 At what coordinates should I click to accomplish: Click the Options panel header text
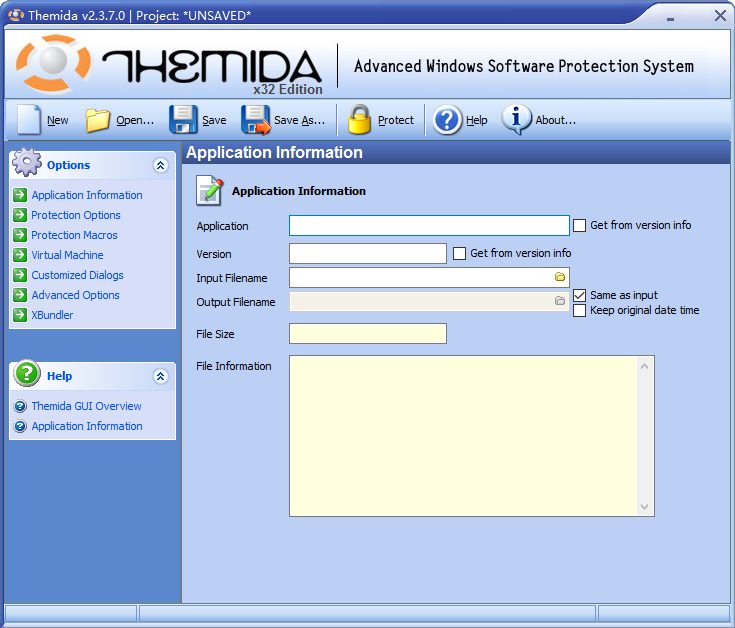coord(68,165)
